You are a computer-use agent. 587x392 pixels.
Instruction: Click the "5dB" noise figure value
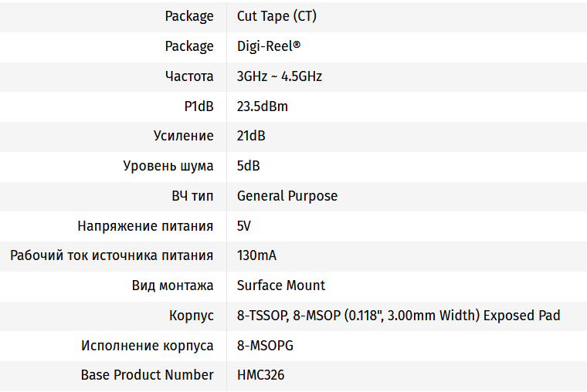pos(248,166)
